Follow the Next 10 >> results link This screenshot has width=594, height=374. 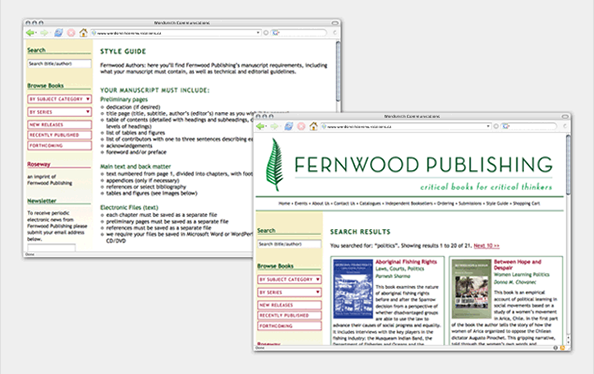tap(486, 246)
